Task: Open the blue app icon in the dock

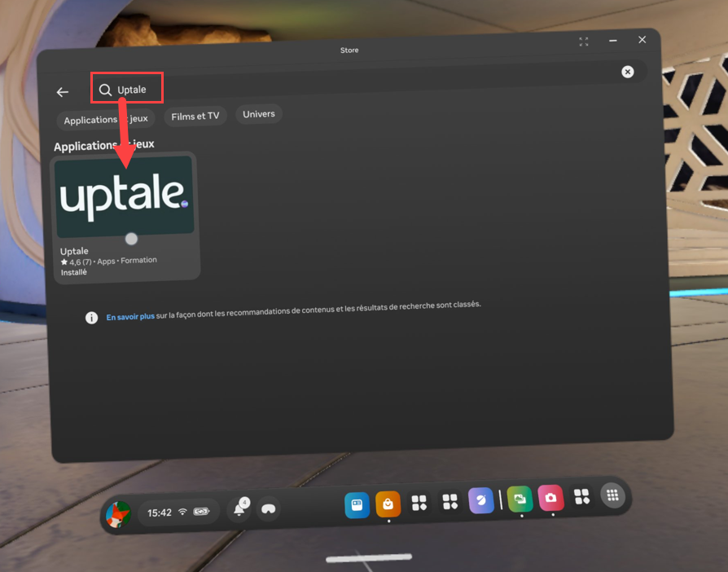Action: point(357,505)
